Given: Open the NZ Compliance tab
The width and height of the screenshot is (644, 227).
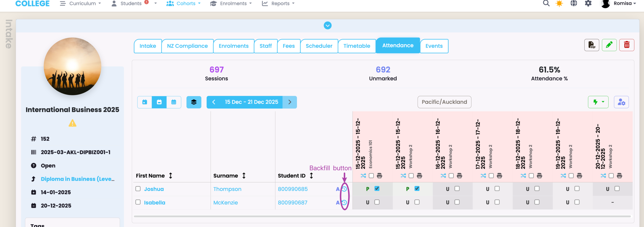Looking at the screenshot, I should pos(187,46).
